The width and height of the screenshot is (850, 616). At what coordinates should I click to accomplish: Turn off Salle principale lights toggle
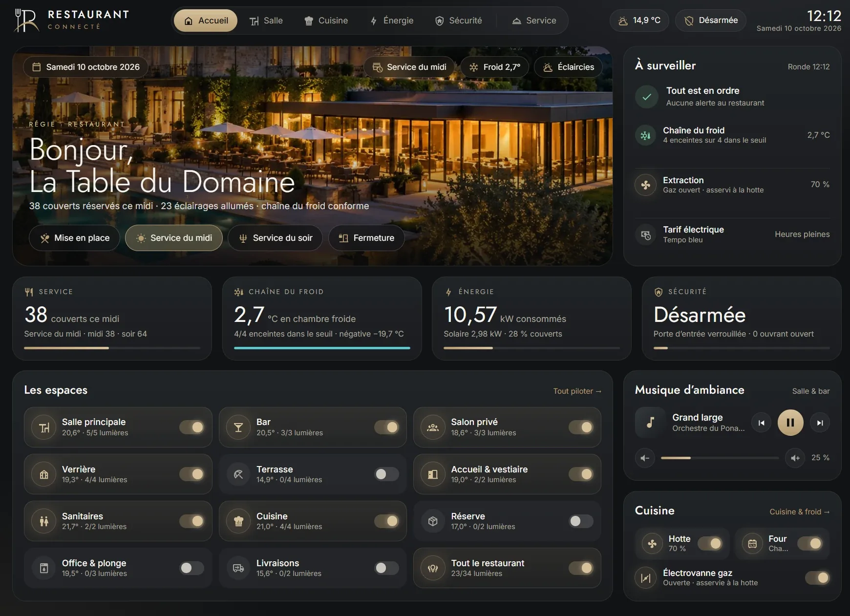pyautogui.click(x=191, y=427)
